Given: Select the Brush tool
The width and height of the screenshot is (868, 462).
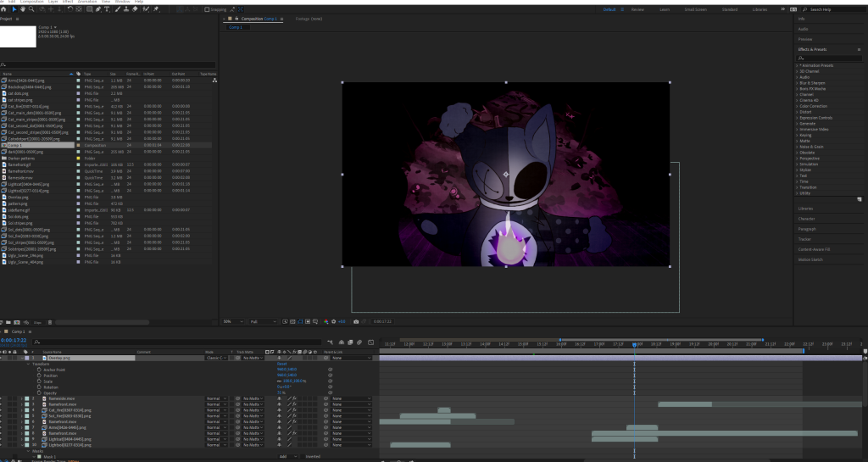Looking at the screenshot, I should point(118,9).
